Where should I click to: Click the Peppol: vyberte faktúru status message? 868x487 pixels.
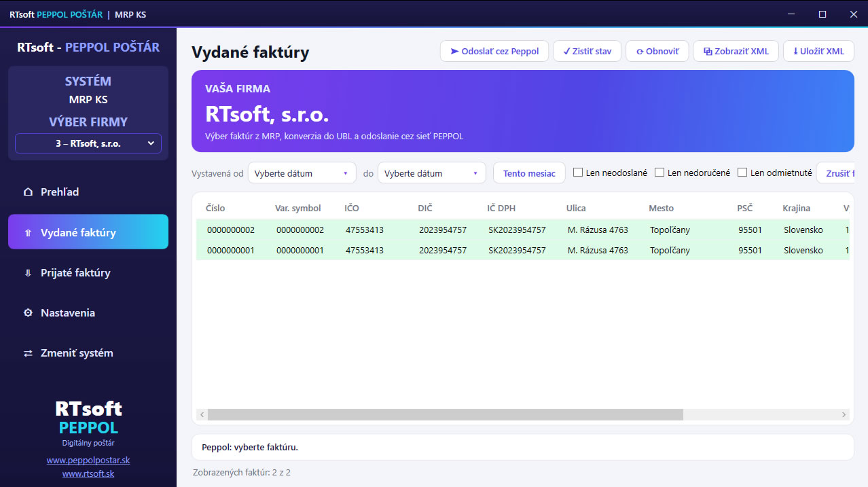(x=250, y=448)
